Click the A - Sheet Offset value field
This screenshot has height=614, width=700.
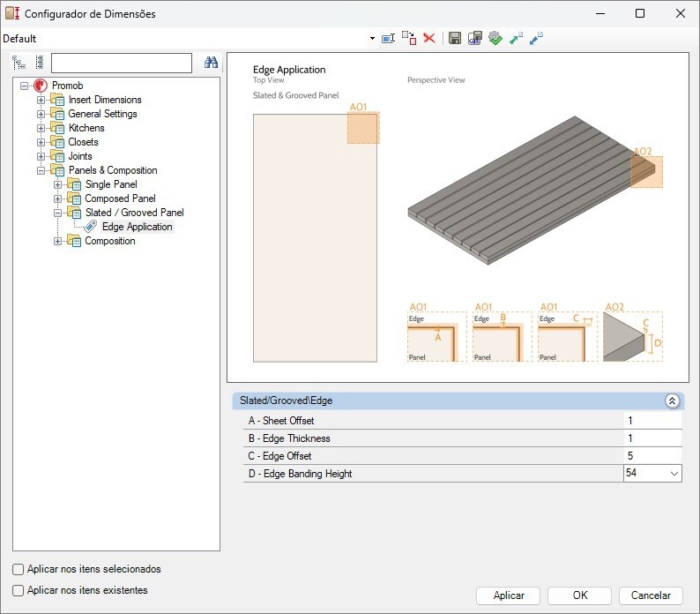[652, 421]
